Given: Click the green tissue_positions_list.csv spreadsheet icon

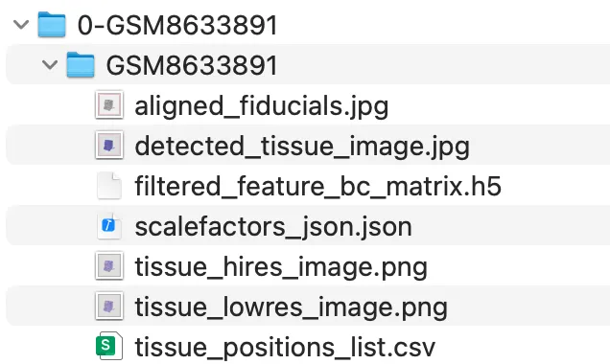Looking at the screenshot, I should tap(109, 346).
